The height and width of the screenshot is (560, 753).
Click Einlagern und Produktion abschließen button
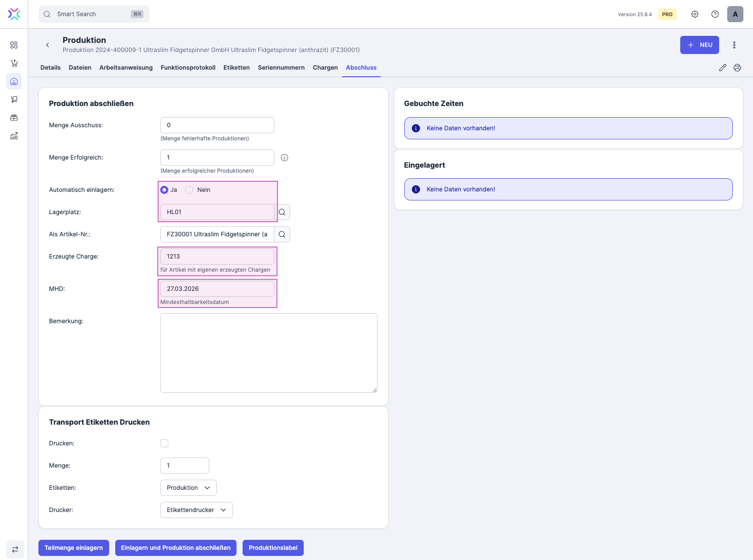(x=175, y=548)
